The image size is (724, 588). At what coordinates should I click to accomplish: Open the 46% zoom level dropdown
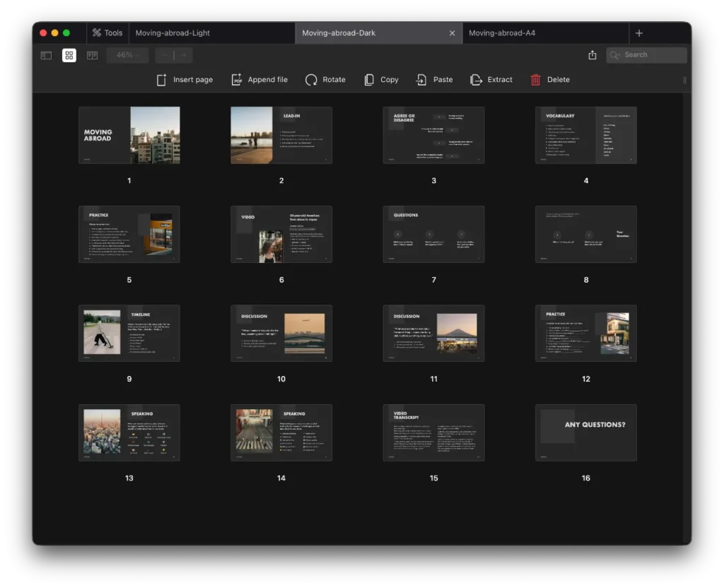coord(128,55)
